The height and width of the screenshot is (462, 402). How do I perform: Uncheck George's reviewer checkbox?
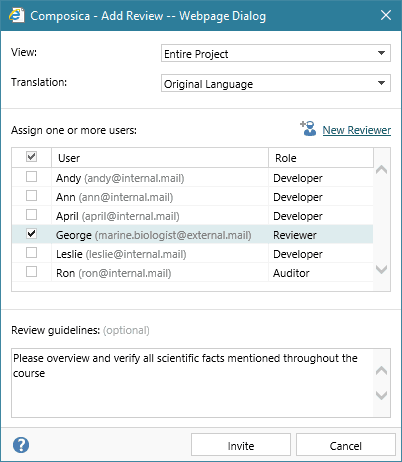[x=32, y=234]
